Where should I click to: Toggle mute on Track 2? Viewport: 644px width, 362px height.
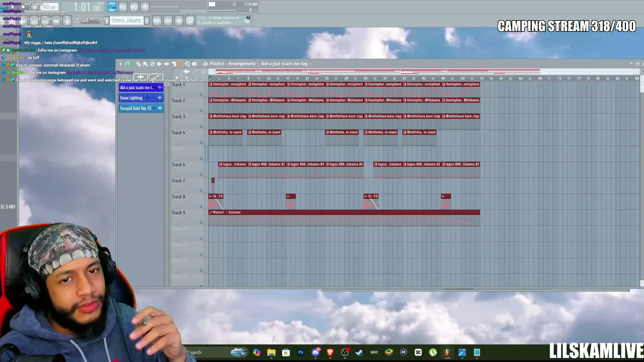[x=201, y=111]
